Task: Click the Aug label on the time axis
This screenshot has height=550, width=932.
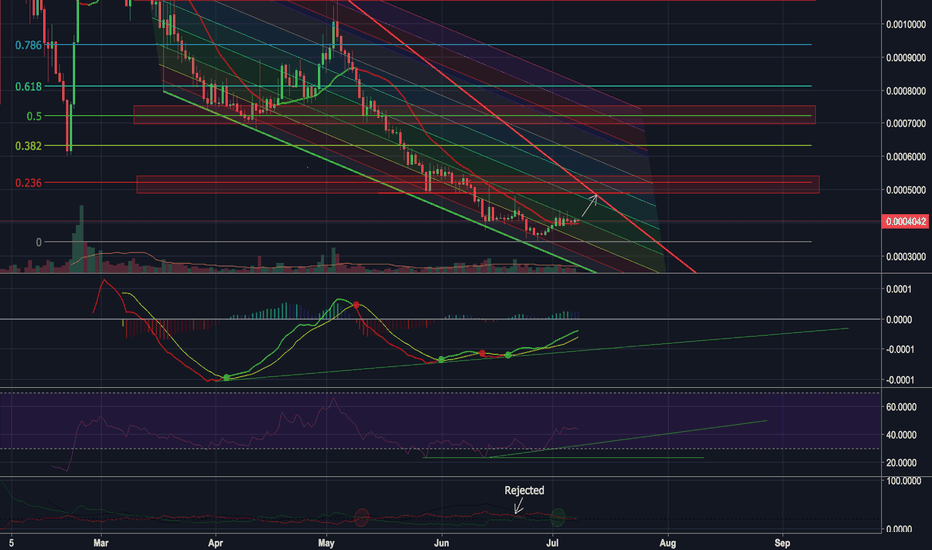Action: click(667, 543)
